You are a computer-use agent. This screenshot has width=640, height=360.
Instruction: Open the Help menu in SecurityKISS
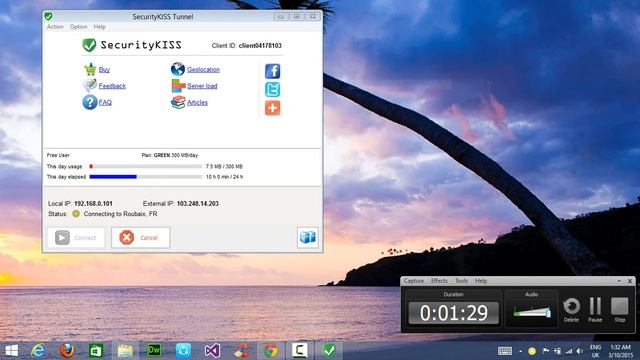[100, 27]
